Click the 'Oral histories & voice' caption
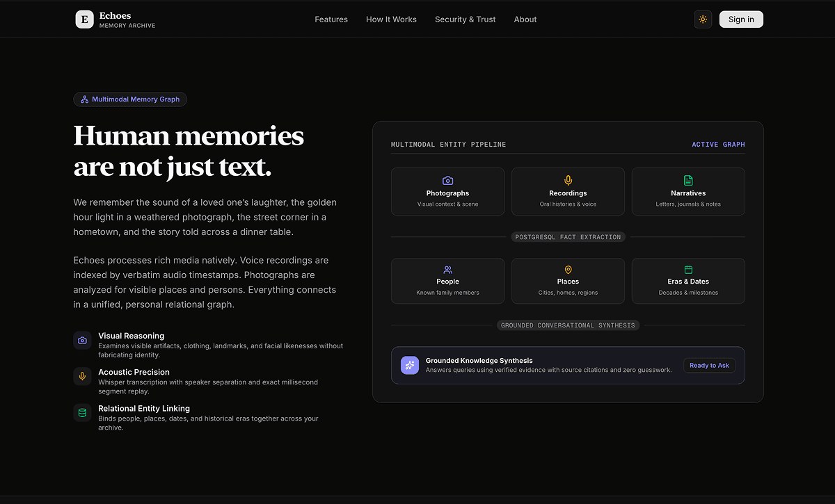The width and height of the screenshot is (835, 504). 568,204
